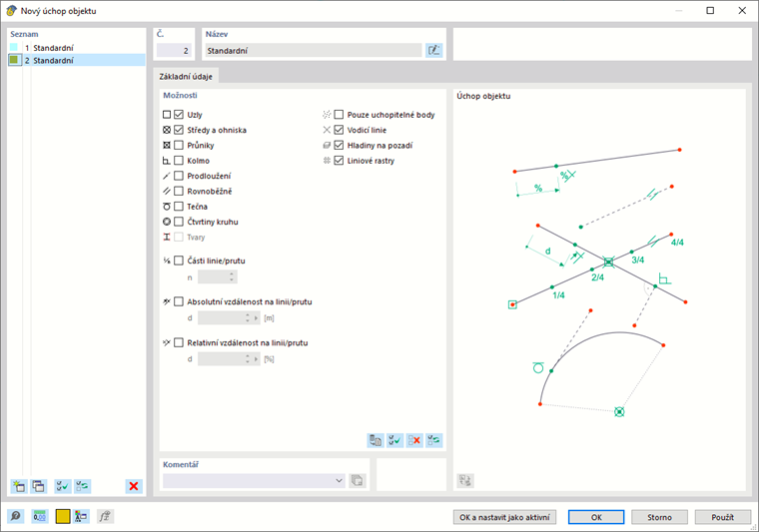
Task: Maximize the dialog window
Action: [710, 11]
